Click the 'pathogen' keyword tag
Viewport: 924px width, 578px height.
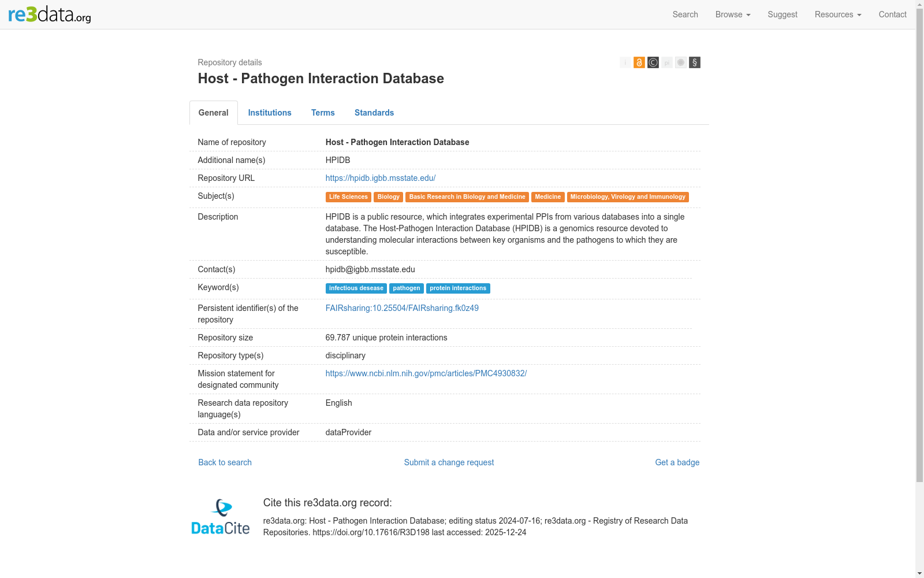coord(407,288)
